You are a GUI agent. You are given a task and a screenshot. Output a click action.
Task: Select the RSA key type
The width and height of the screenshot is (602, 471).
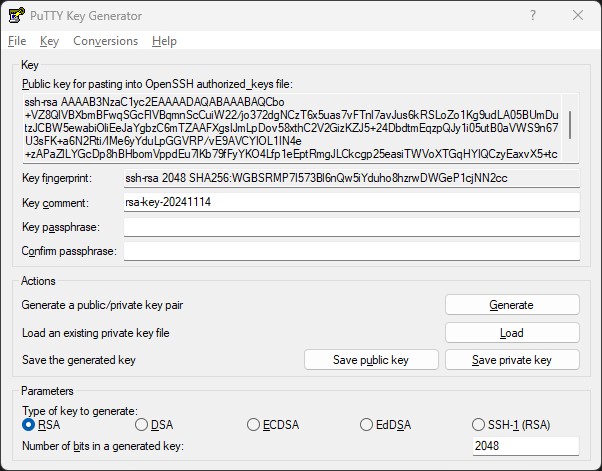(x=41, y=425)
